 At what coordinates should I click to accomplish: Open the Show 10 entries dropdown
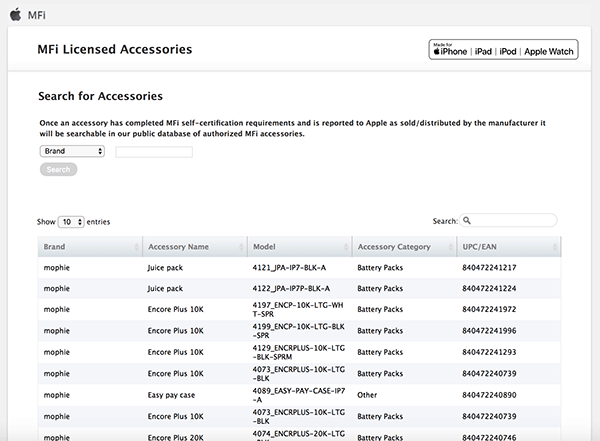pyautogui.click(x=71, y=222)
